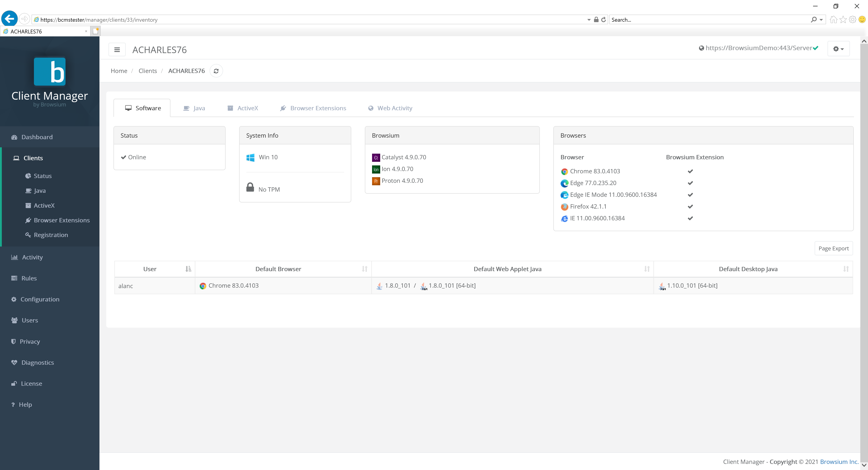Screen dimensions: 868x470
Task: Click the Browsium b logo
Action: pyautogui.click(x=50, y=71)
